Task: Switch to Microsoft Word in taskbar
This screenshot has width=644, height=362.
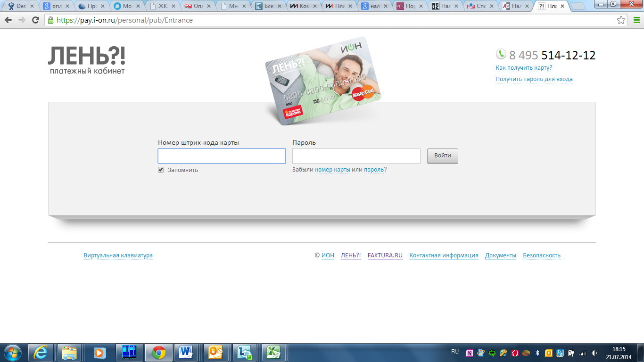Action: (x=187, y=352)
